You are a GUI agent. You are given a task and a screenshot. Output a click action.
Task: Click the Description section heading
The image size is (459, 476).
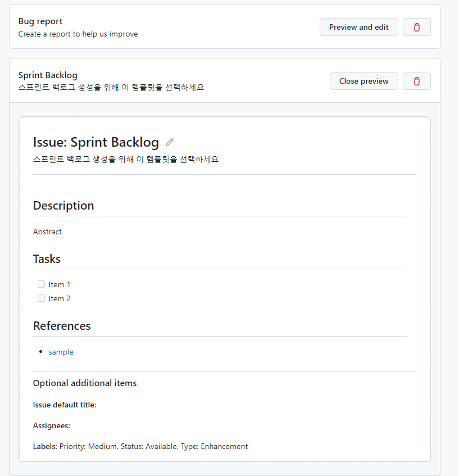[x=63, y=206]
